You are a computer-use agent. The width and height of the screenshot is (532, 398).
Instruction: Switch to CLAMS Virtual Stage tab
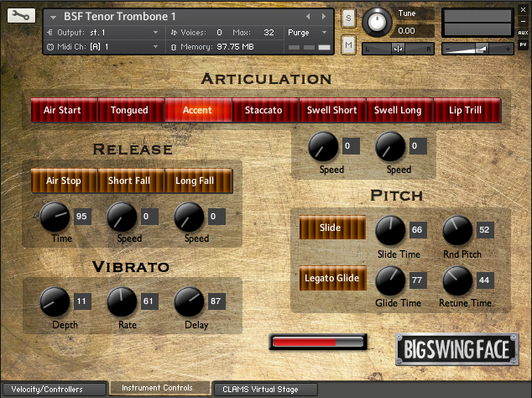pos(266,389)
